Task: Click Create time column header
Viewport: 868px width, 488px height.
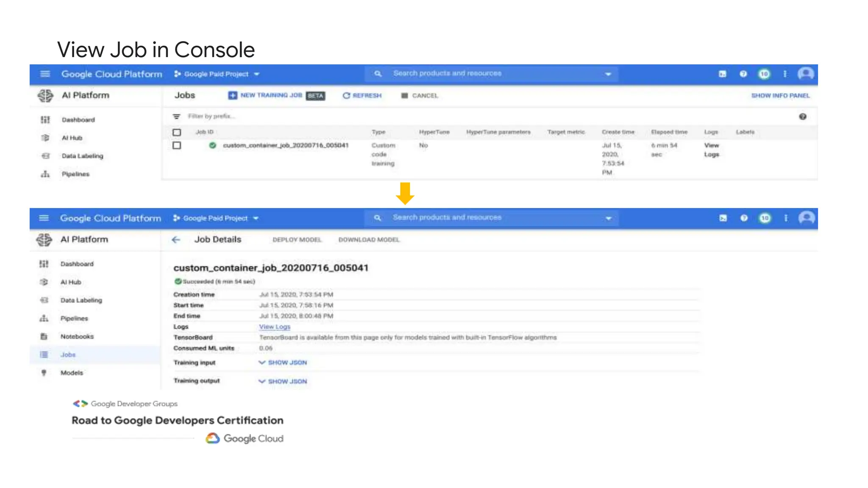Action: click(x=618, y=132)
